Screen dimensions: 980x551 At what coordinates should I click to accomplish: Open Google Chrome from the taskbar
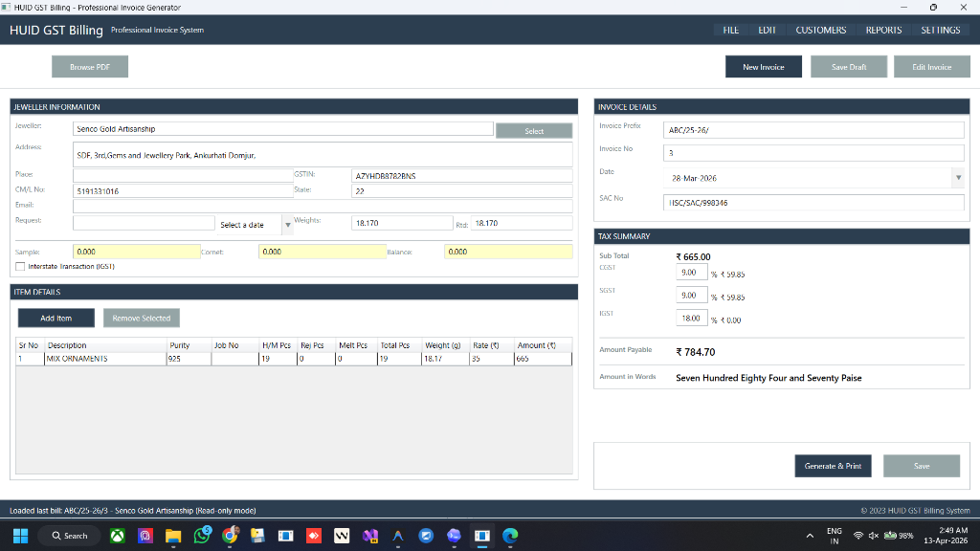pyautogui.click(x=230, y=536)
